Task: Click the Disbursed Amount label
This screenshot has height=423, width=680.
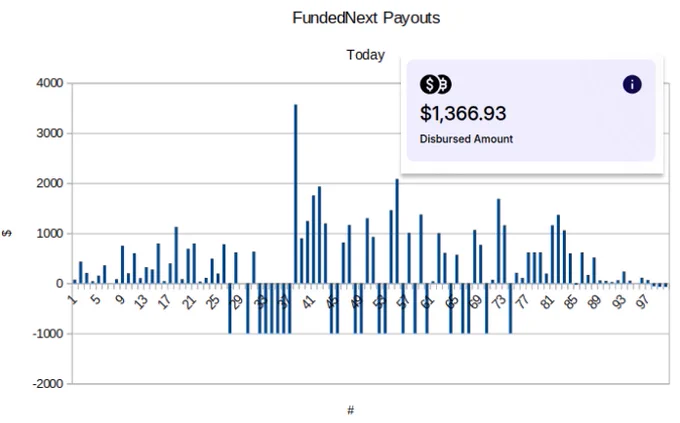Action: click(466, 139)
